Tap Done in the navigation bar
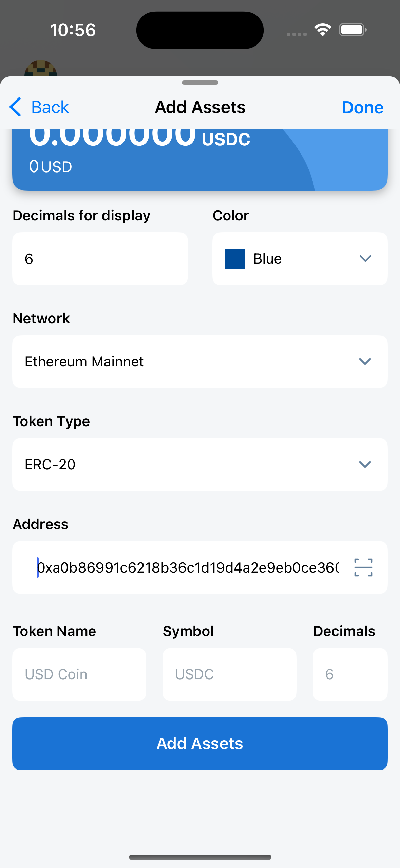 [362, 107]
